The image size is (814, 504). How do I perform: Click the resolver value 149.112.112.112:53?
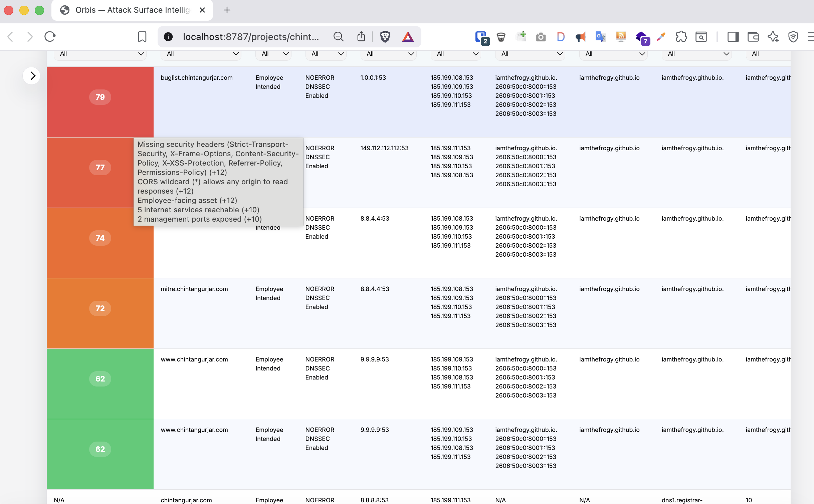(385, 148)
